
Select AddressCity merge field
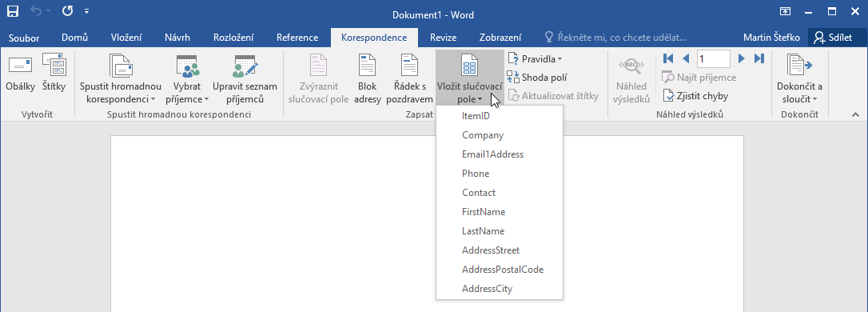click(500, 289)
